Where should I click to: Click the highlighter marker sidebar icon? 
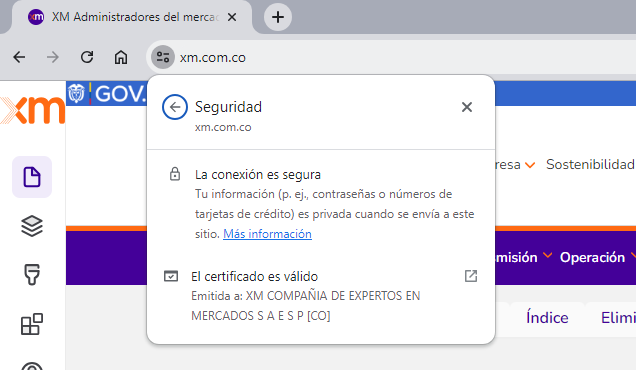coord(32,275)
